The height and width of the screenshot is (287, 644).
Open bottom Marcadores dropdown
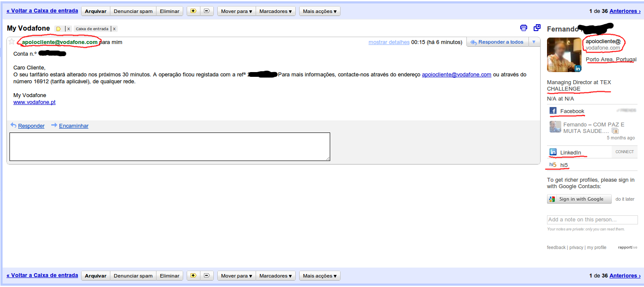(x=275, y=275)
